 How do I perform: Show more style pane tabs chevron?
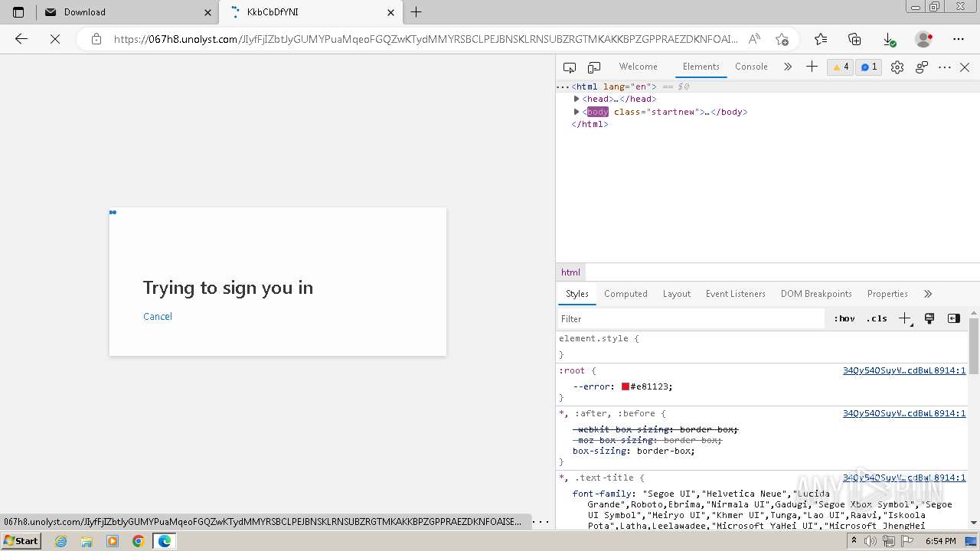[x=928, y=294]
